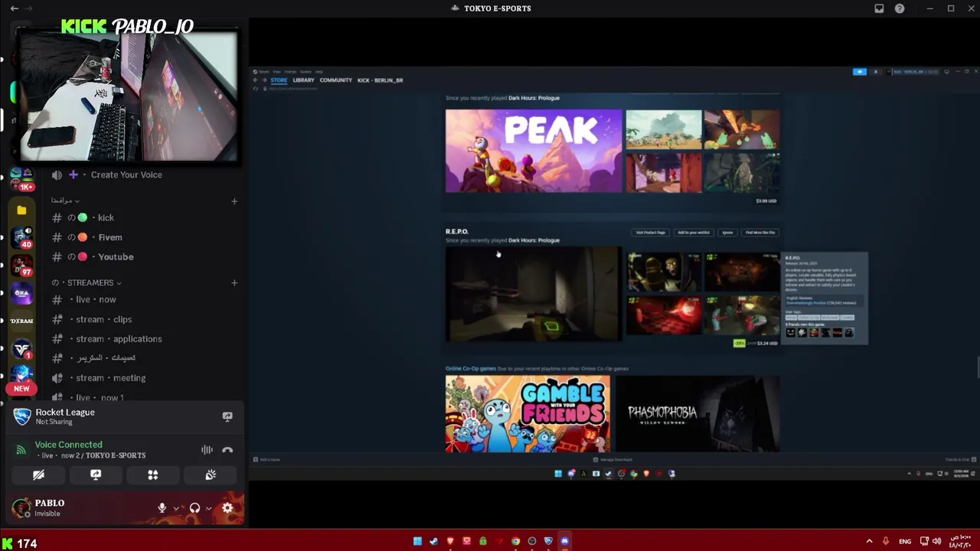This screenshot has height=551, width=980.
Task: Open Steam notifications bell
Action: [x=876, y=72]
